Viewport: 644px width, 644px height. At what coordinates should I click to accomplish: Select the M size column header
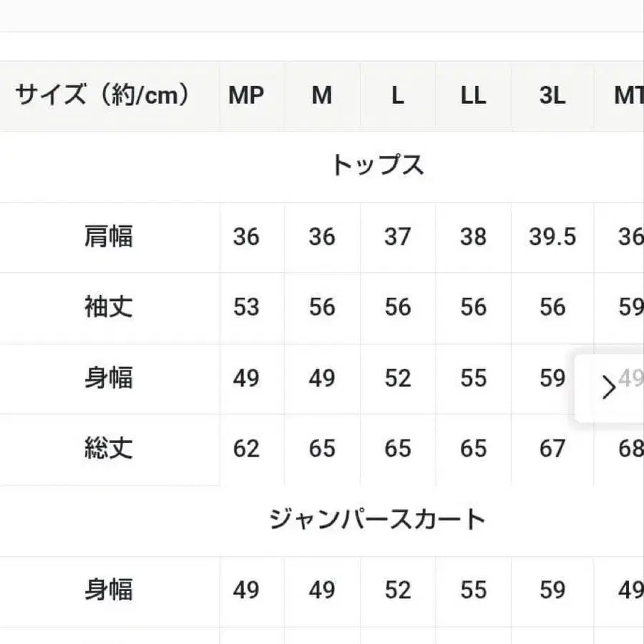tap(322, 96)
